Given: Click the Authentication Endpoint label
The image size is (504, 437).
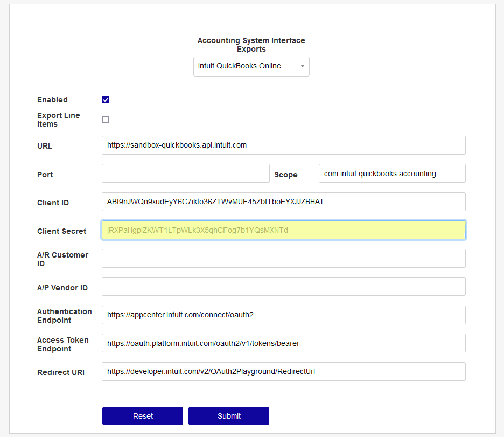Looking at the screenshot, I should (x=64, y=316).
